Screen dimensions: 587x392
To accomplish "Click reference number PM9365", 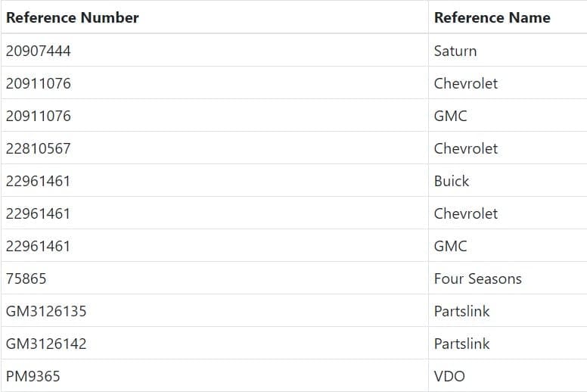I will point(33,376).
